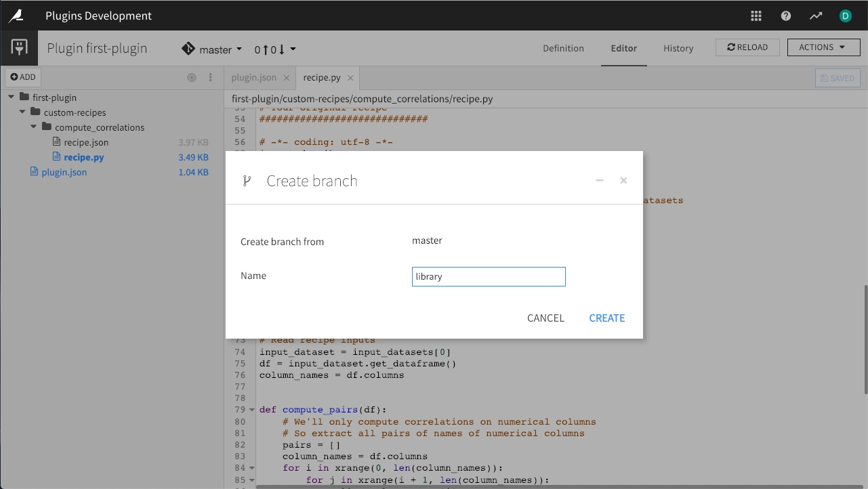Minimize the Create branch dialog
Viewport: 868px width, 489px height.
pos(600,181)
